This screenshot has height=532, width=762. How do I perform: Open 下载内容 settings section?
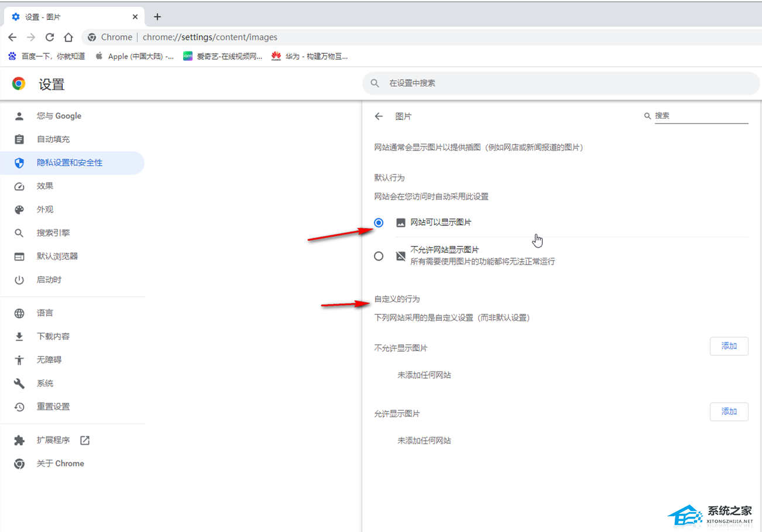53,337
